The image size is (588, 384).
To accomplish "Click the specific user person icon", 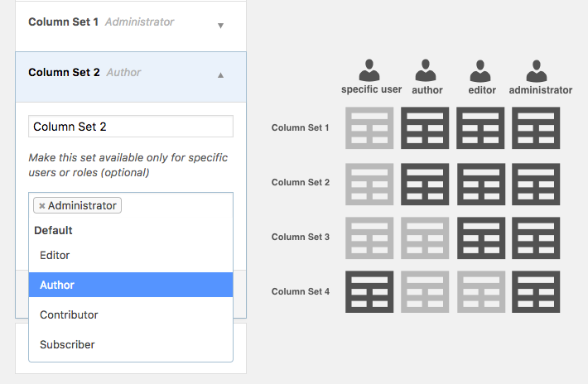I will point(369,70).
